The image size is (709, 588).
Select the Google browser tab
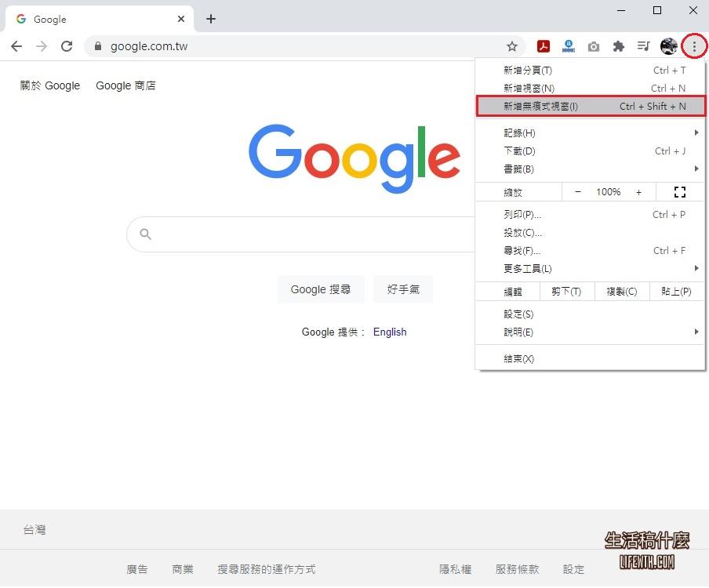click(x=99, y=19)
